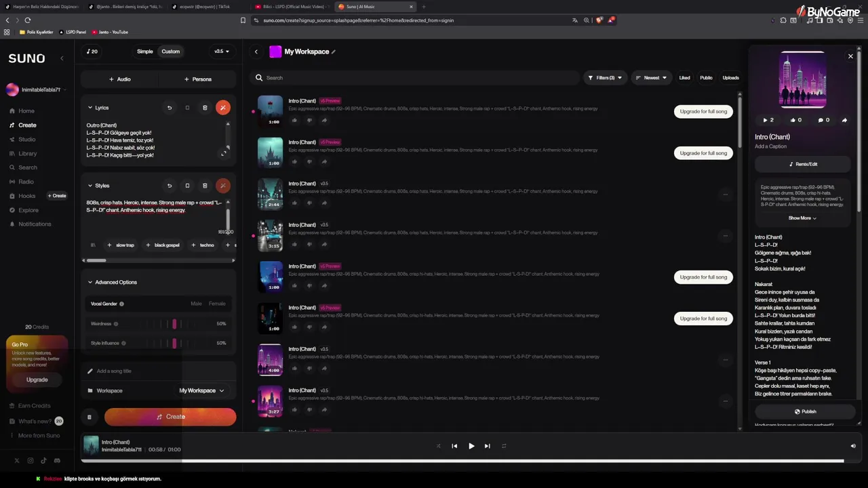Save style with the Styles bookmark icon
Viewport: 868px width, 488px height.
[x=187, y=186]
